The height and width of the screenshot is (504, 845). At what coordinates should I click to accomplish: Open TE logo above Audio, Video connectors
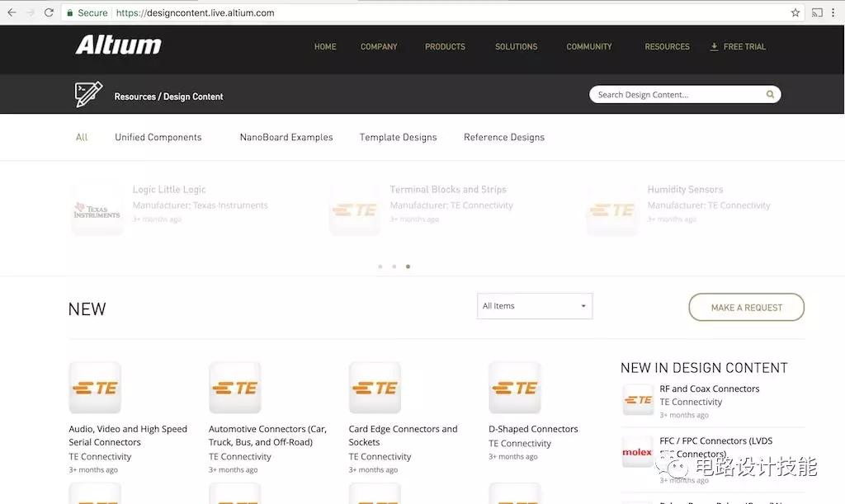pyautogui.click(x=95, y=388)
